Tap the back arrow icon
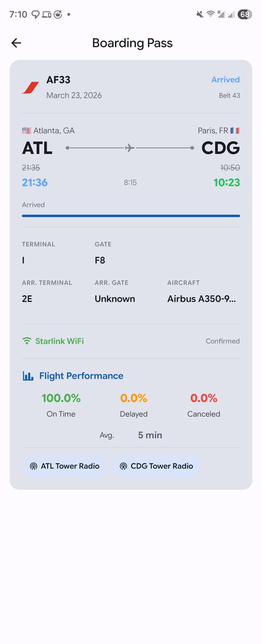The image size is (262, 644). pos(16,43)
